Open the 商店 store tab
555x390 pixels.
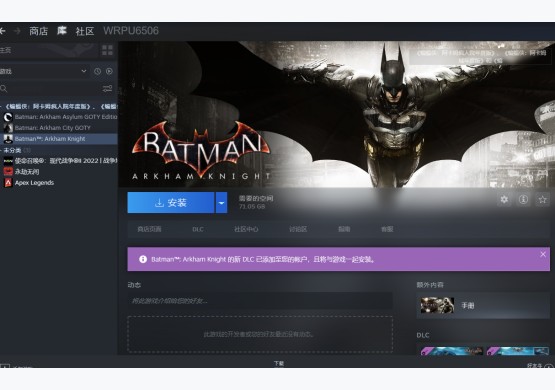coord(38,31)
